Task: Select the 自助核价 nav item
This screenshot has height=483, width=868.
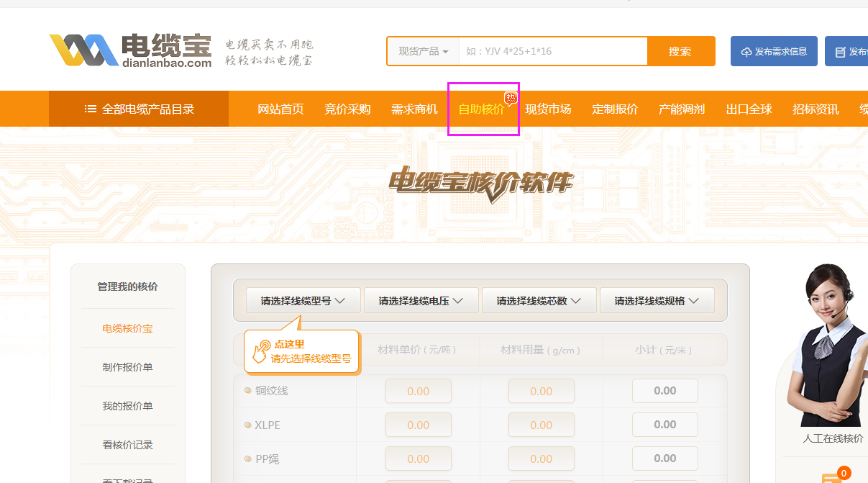Action: [x=481, y=109]
